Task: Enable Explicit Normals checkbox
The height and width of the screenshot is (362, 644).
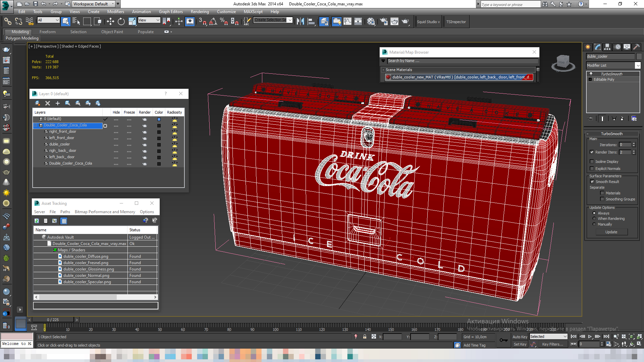Action: [x=592, y=169]
